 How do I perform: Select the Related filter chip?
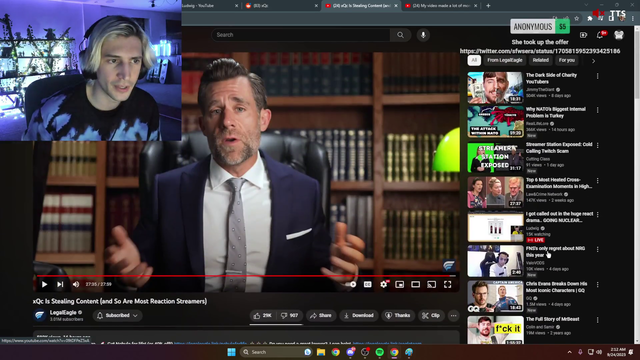click(540, 60)
